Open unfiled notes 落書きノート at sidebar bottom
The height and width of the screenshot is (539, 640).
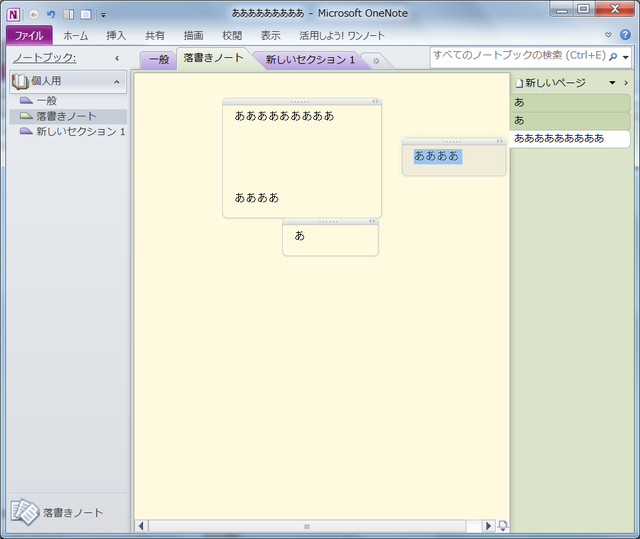coord(57,512)
